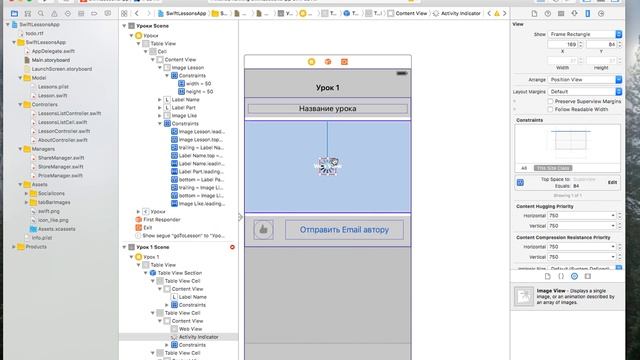
Task: Open the Issue navigator warning icon
Action: click(x=54, y=13)
